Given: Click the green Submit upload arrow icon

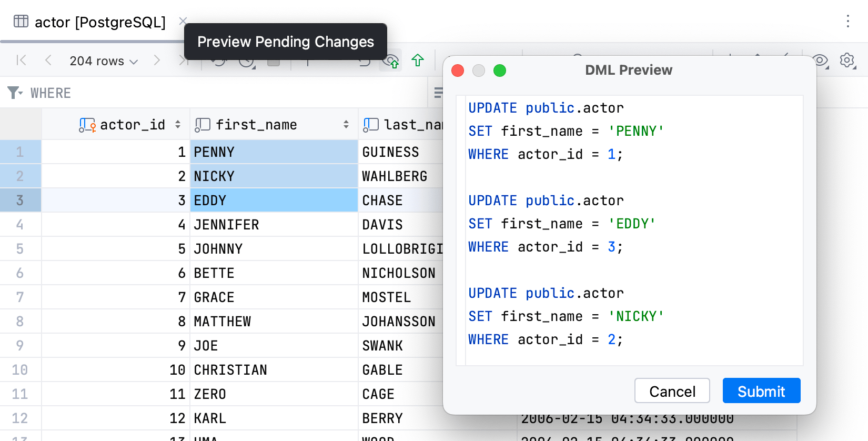Looking at the screenshot, I should [x=418, y=61].
